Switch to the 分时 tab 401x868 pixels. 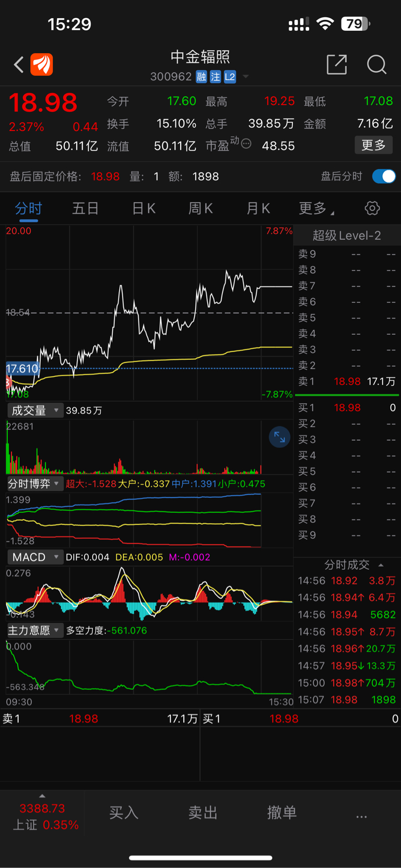(x=28, y=208)
